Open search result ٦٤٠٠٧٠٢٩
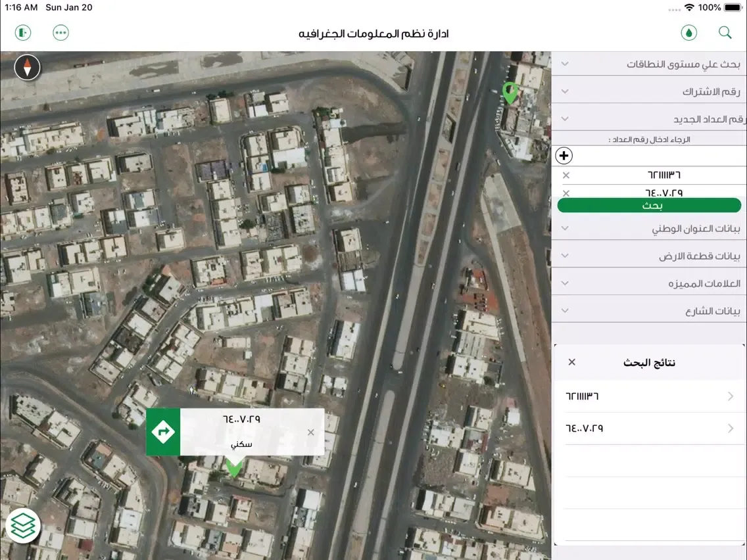The width and height of the screenshot is (747, 560). (649, 429)
